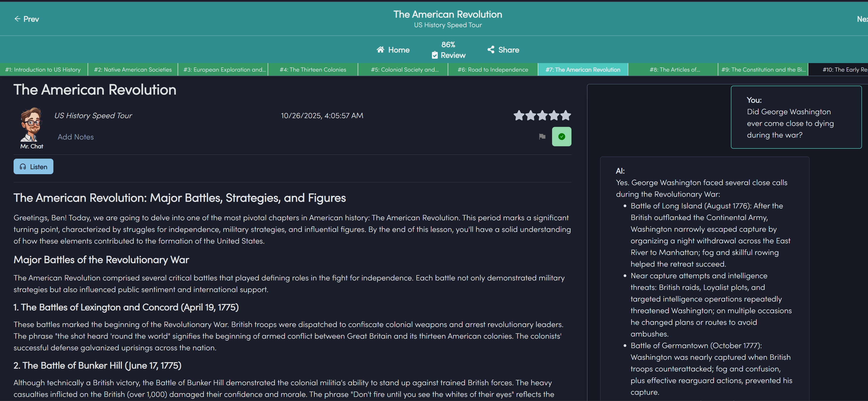Screen dimensions: 868x401
Task: Click the gray flag icon
Action: 542,137
